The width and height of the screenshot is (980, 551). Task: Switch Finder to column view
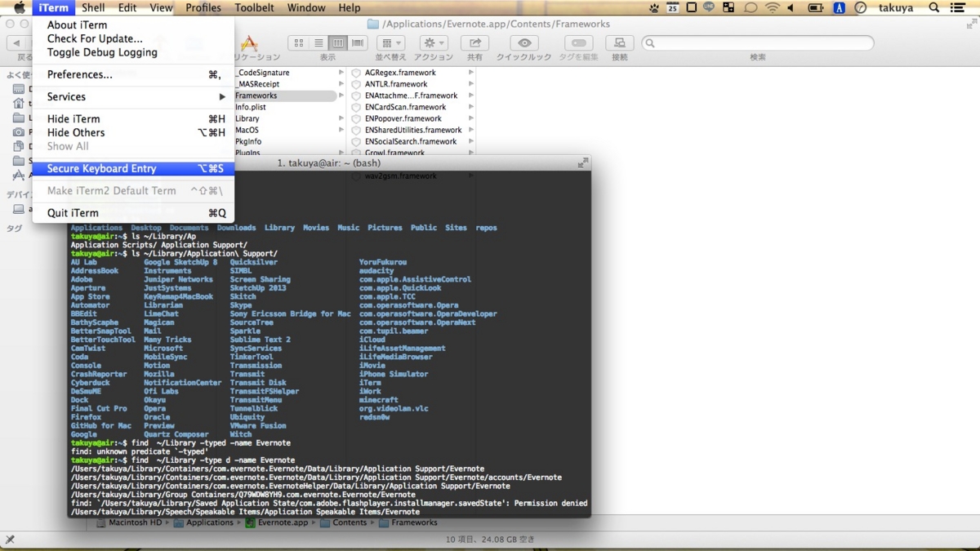pos(338,42)
